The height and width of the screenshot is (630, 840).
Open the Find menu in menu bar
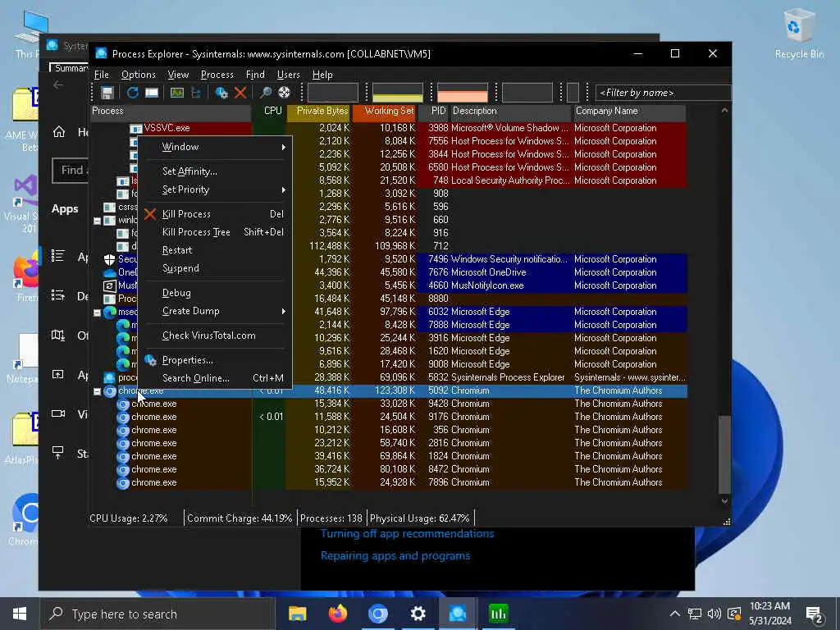[x=256, y=75]
